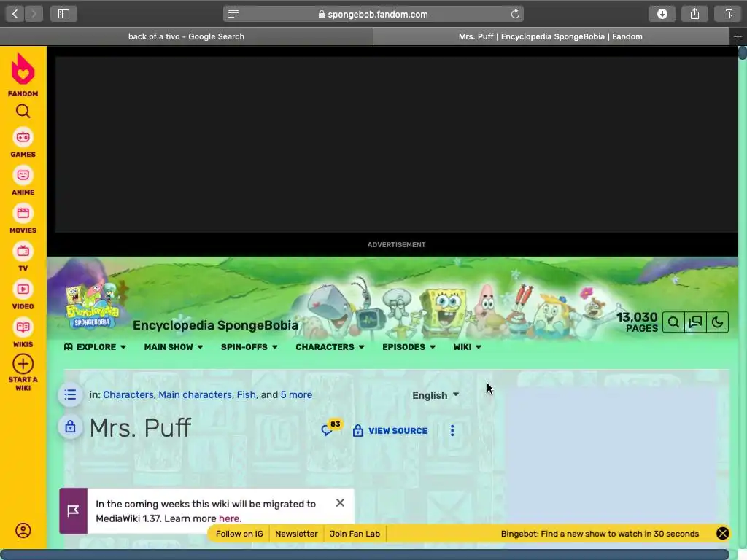This screenshot has width=747, height=560.
Task: Open the 83 comments bubble
Action: 331,428
